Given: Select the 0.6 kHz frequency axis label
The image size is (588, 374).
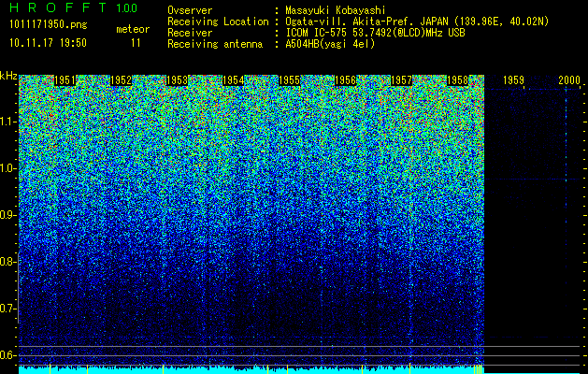Looking at the screenshot, I should click(x=8, y=355).
